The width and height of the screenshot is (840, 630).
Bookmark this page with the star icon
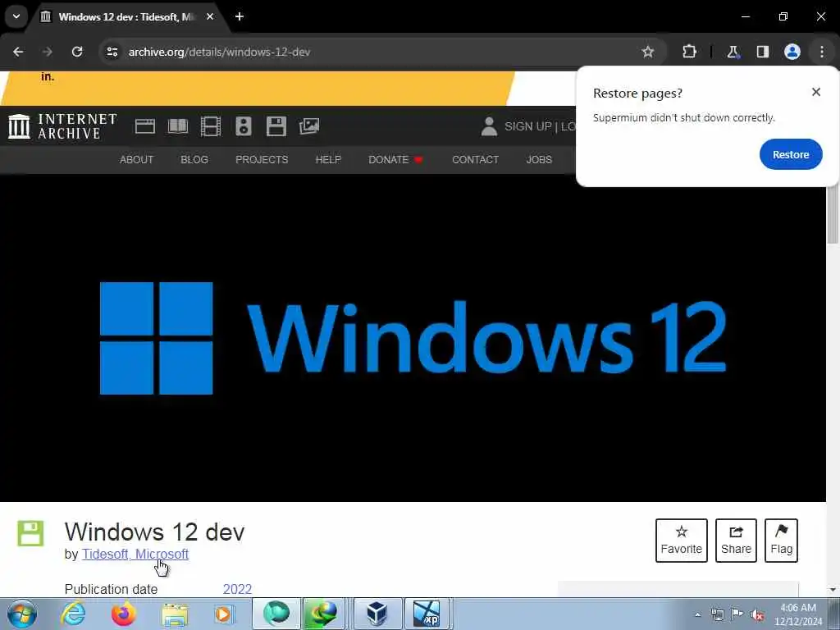(648, 52)
